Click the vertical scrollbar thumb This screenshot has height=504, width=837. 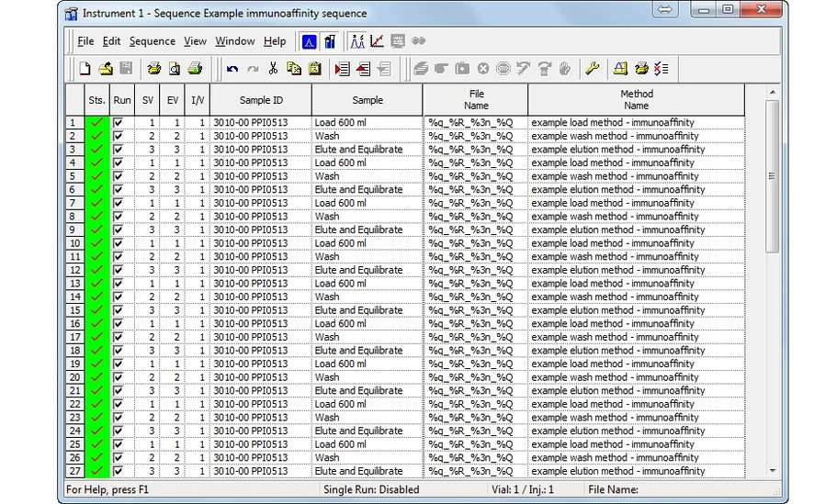pos(773,176)
